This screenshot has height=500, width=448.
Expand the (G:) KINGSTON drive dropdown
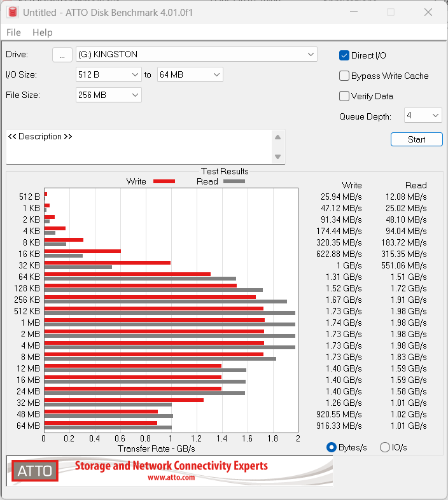197,55
